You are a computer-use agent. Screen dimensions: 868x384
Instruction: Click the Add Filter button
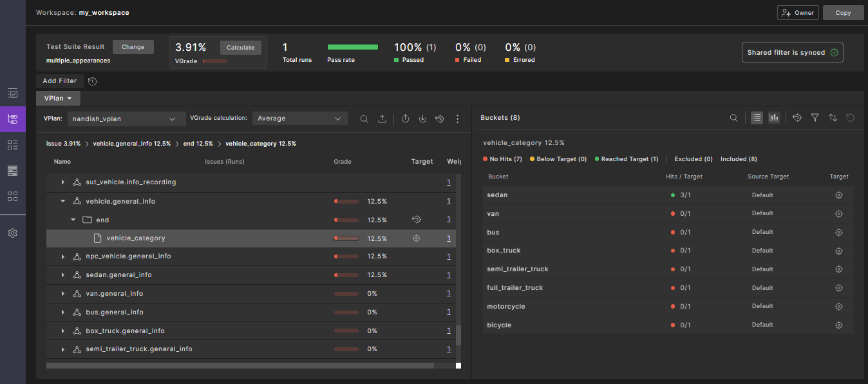(x=59, y=81)
